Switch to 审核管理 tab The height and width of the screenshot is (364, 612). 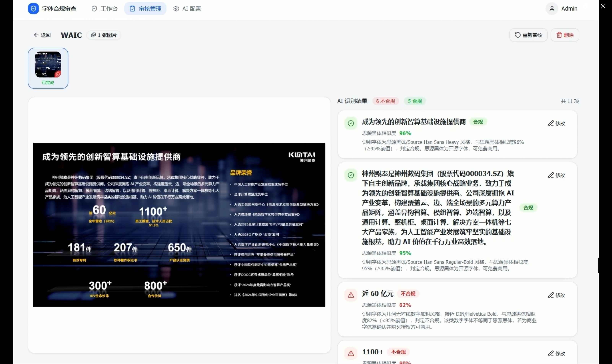(145, 9)
